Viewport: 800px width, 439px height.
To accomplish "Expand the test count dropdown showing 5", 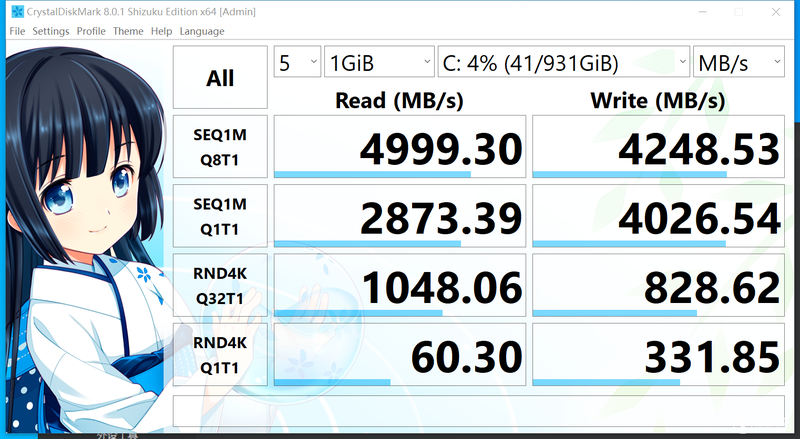I will (297, 62).
